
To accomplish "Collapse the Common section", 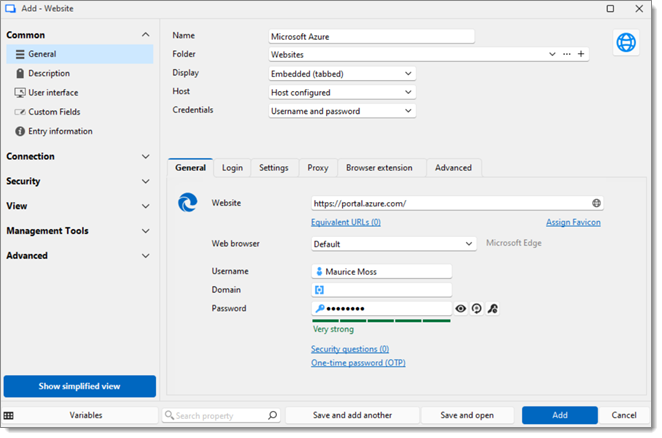I will click(x=145, y=35).
